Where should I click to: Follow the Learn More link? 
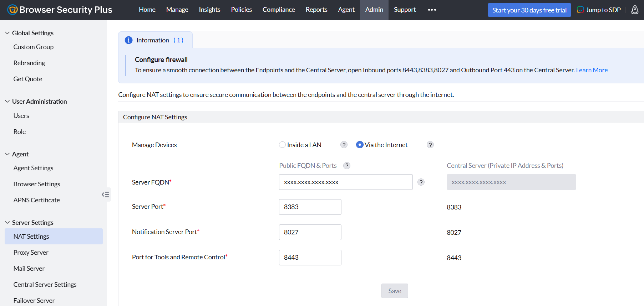coord(592,70)
